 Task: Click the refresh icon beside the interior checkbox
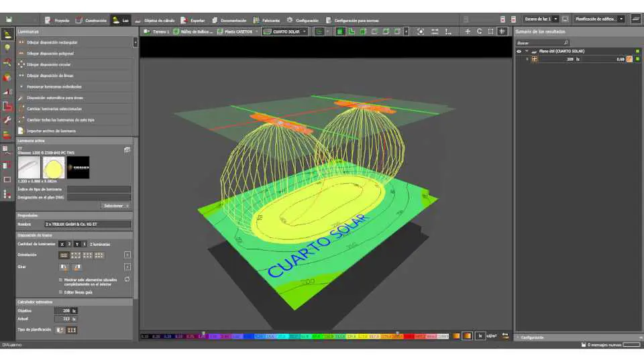click(x=127, y=279)
